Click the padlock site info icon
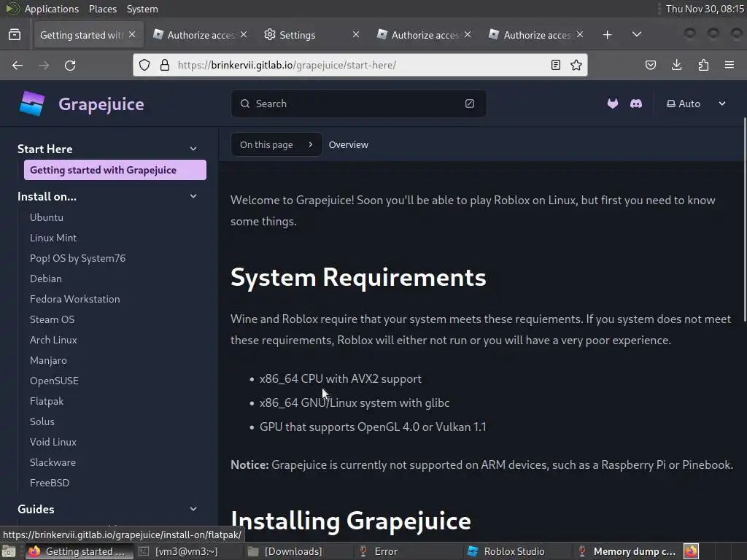This screenshot has height=560, width=747. click(x=165, y=65)
